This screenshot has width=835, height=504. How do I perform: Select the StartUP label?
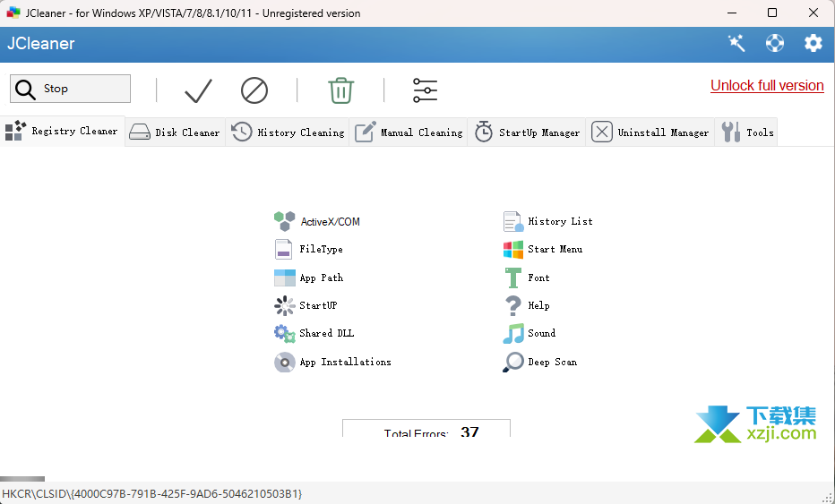pyautogui.click(x=318, y=305)
